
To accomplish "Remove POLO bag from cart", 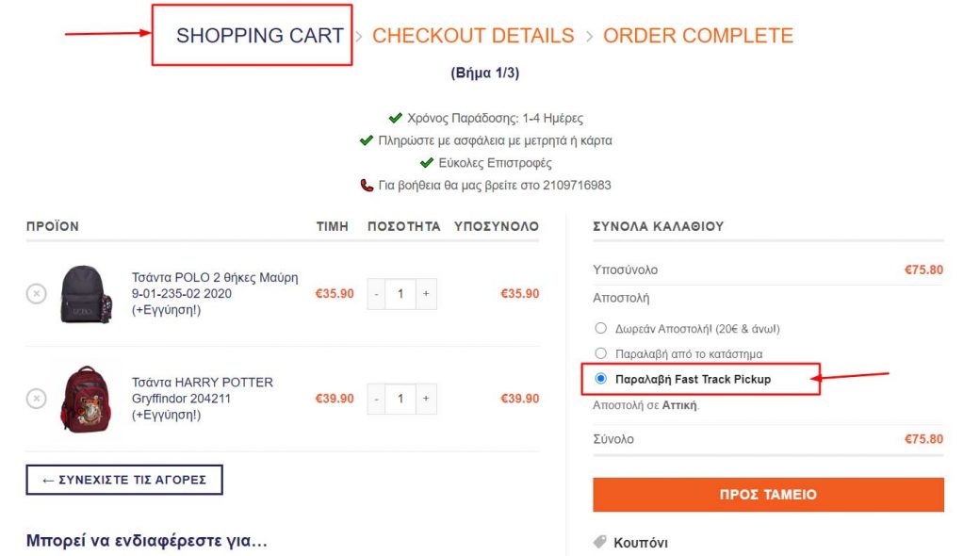I will [36, 294].
